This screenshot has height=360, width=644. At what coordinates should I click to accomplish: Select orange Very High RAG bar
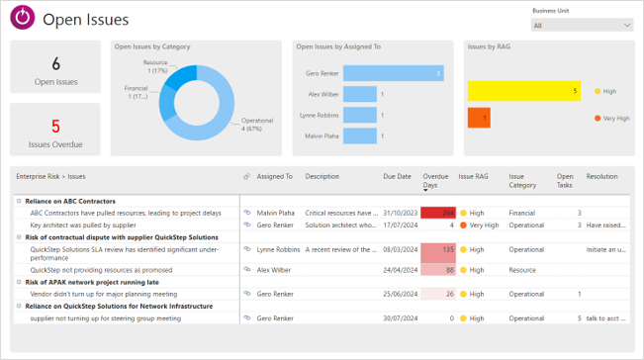(479, 118)
